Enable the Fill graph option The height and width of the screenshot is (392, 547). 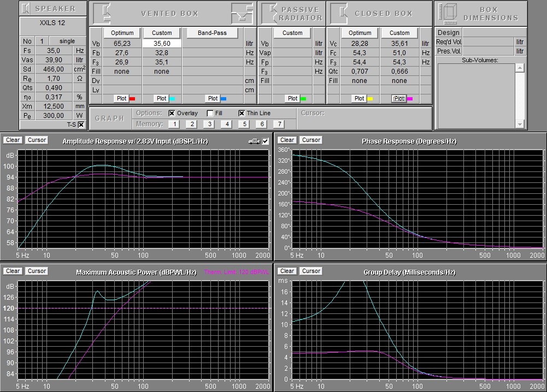click(210, 114)
